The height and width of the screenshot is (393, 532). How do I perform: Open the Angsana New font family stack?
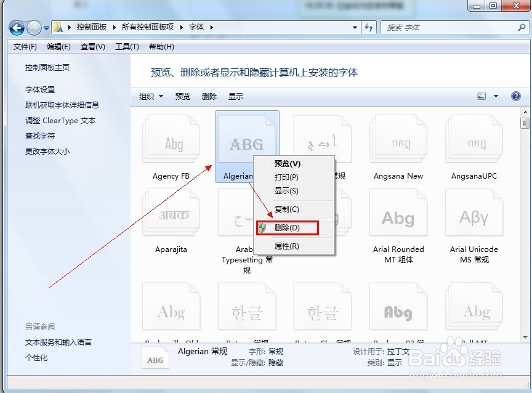(x=398, y=142)
